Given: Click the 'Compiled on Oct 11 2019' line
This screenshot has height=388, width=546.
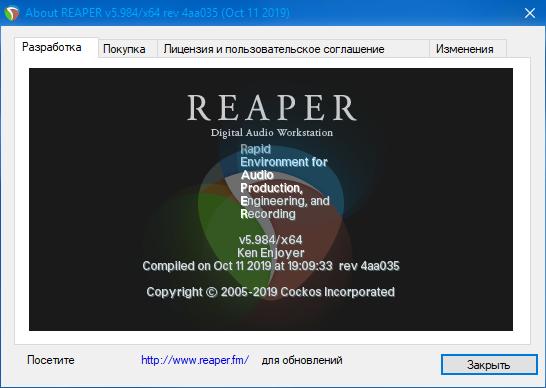Looking at the screenshot, I should (271, 266).
